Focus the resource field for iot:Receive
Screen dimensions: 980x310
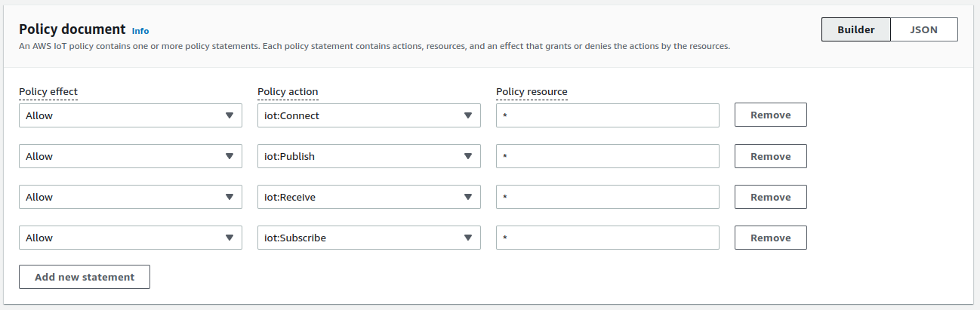(x=607, y=197)
